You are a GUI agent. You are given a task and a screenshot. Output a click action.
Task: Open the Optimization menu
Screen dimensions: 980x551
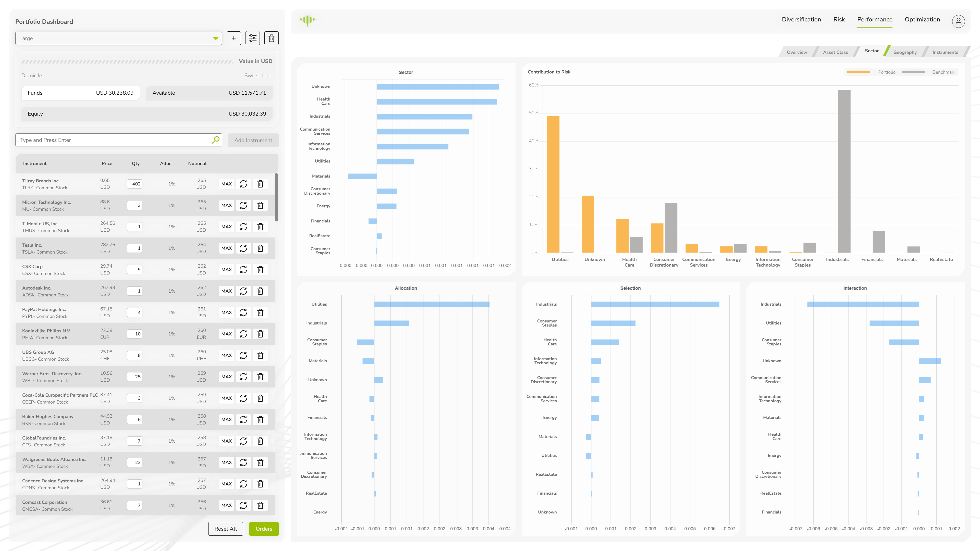point(922,19)
